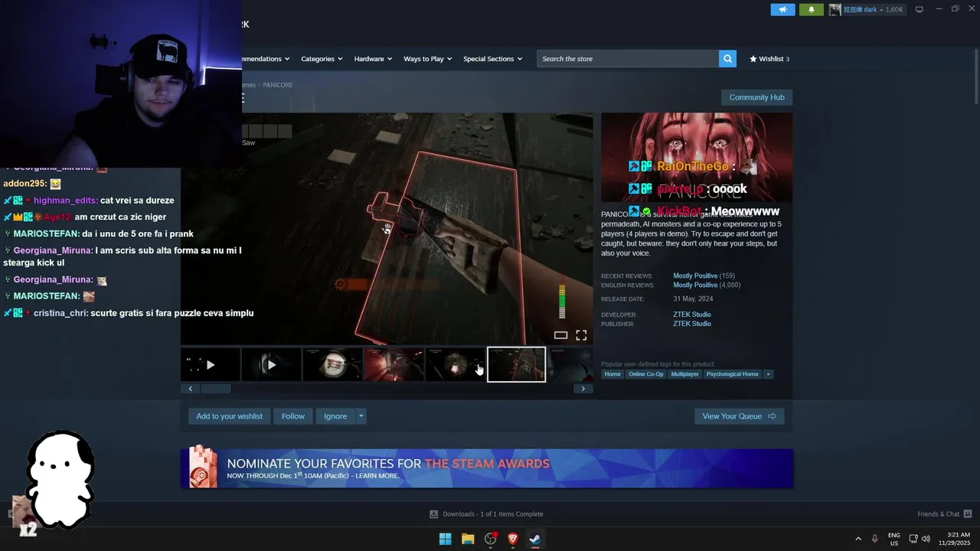980x551 pixels.
Task: Select the dark tunnel light screenshot thumbnail
Action: click(x=455, y=365)
